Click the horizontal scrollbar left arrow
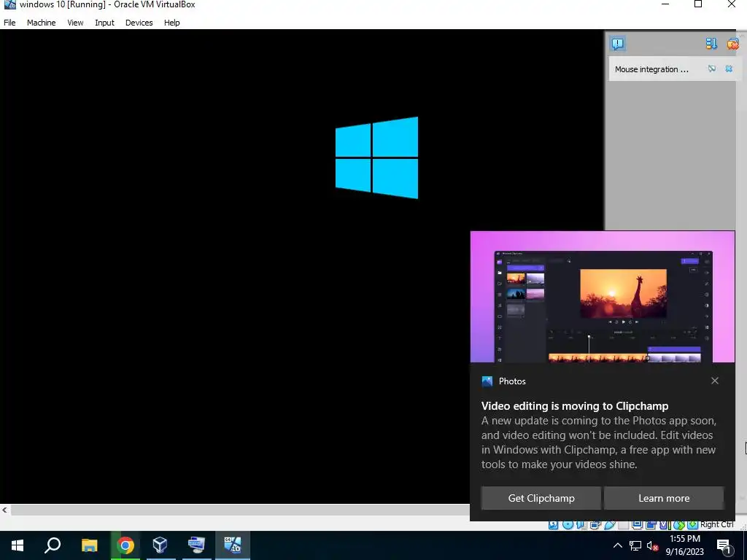 click(x=4, y=510)
